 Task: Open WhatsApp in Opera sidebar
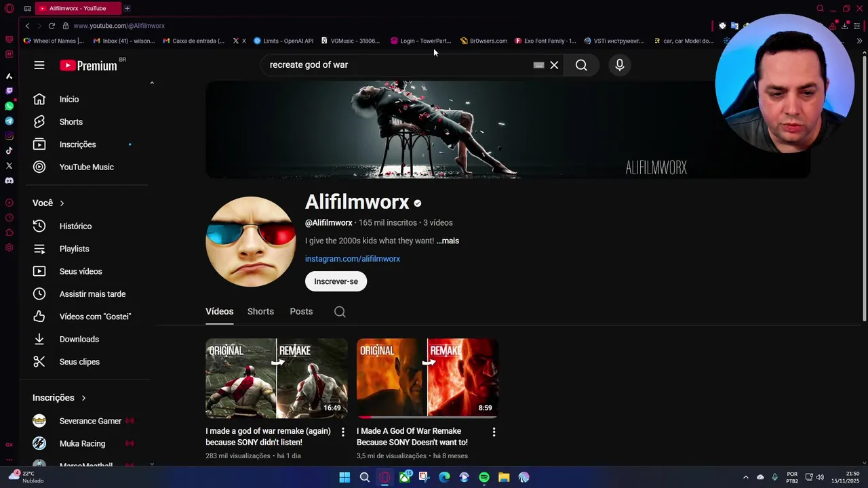[9, 106]
